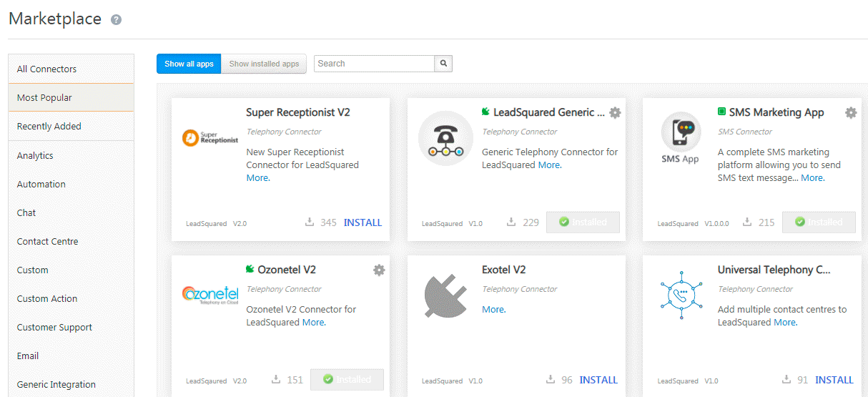This screenshot has height=397, width=868.
Task: Click the Super Receptionist logo
Action: point(210,137)
